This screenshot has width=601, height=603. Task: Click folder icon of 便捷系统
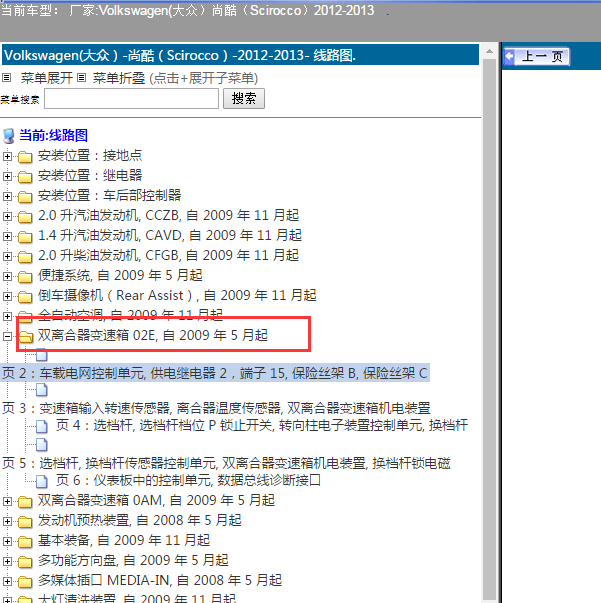(x=25, y=277)
